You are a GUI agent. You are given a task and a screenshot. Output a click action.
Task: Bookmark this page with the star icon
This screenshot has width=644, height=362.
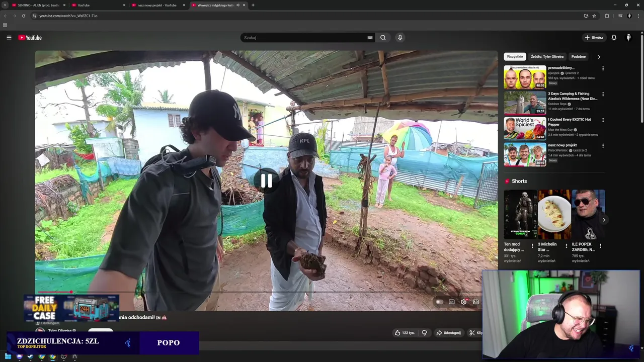tap(594, 16)
